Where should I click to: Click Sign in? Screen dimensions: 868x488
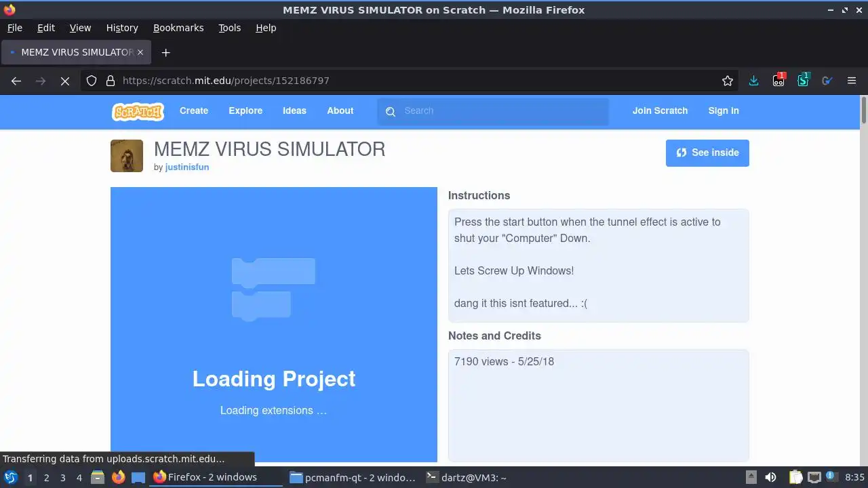[724, 111]
